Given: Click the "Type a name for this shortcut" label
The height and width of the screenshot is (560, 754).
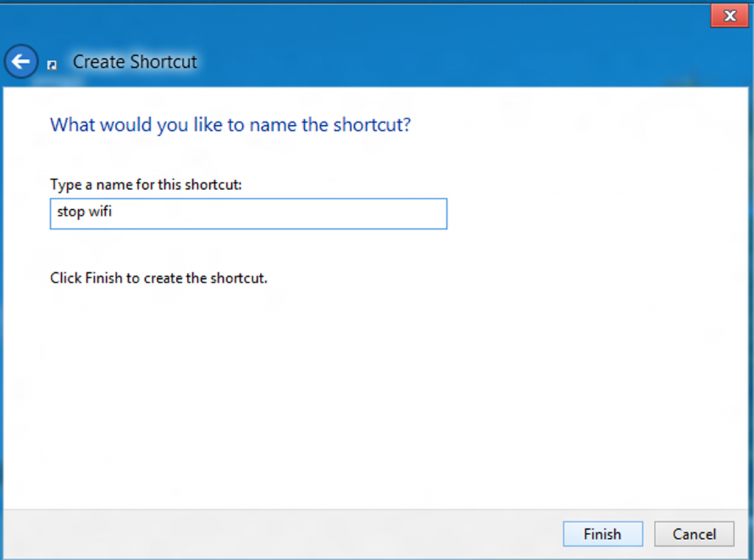Looking at the screenshot, I should 146,184.
